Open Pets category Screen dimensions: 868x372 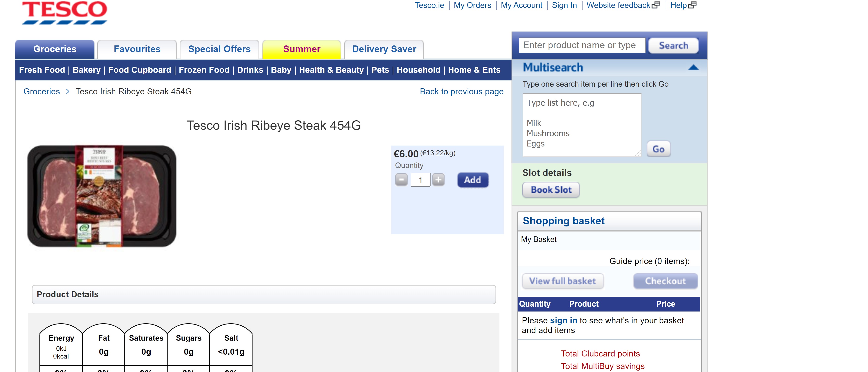380,70
